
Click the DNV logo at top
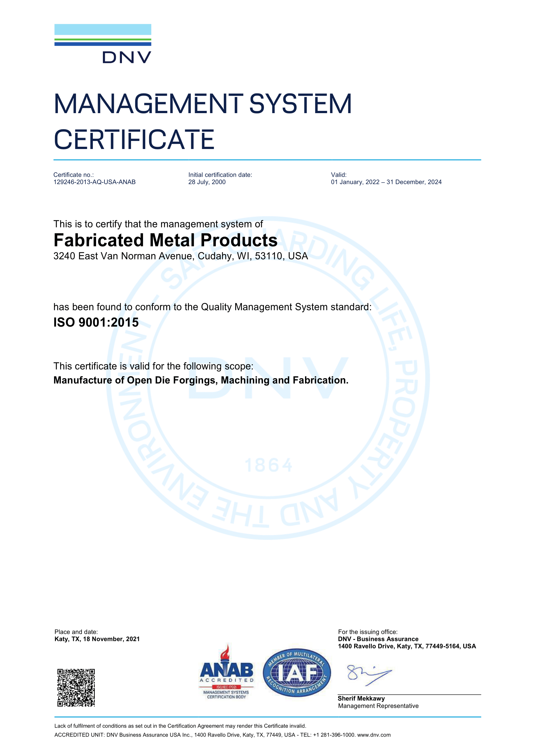(x=103, y=43)
